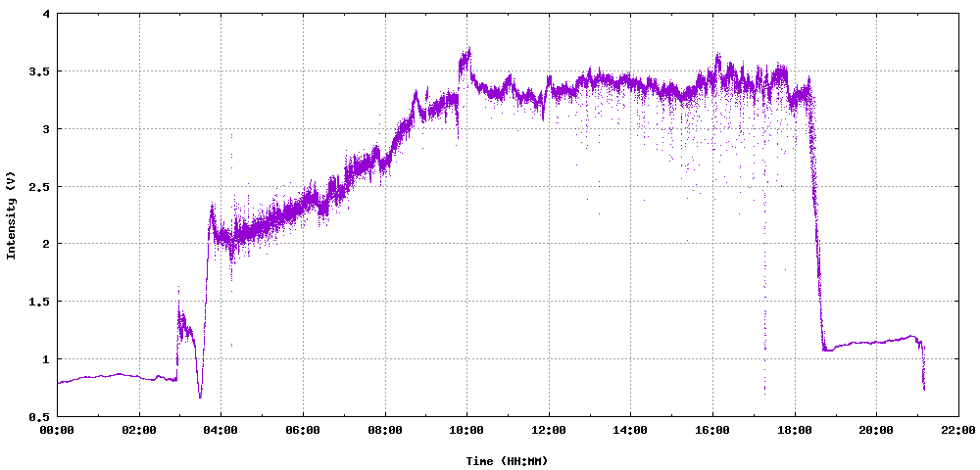Click the 12:00 time axis label

click(x=549, y=431)
